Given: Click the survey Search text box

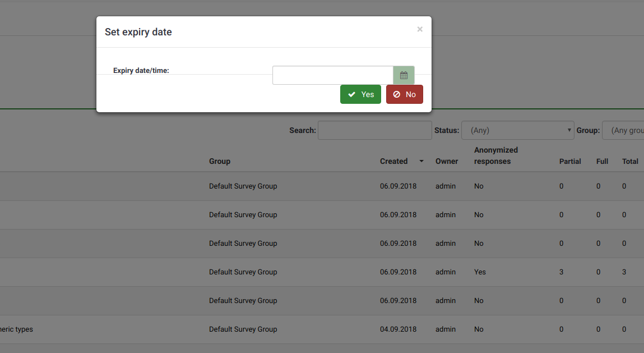Looking at the screenshot, I should click(x=374, y=130).
